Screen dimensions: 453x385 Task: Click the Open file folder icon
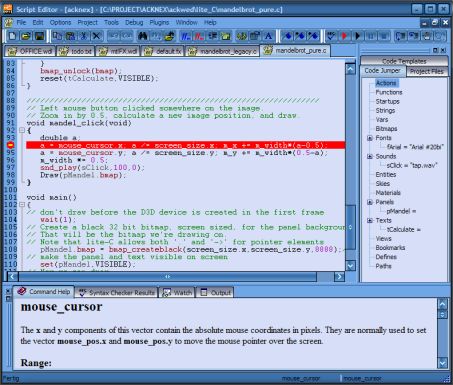click(26, 36)
